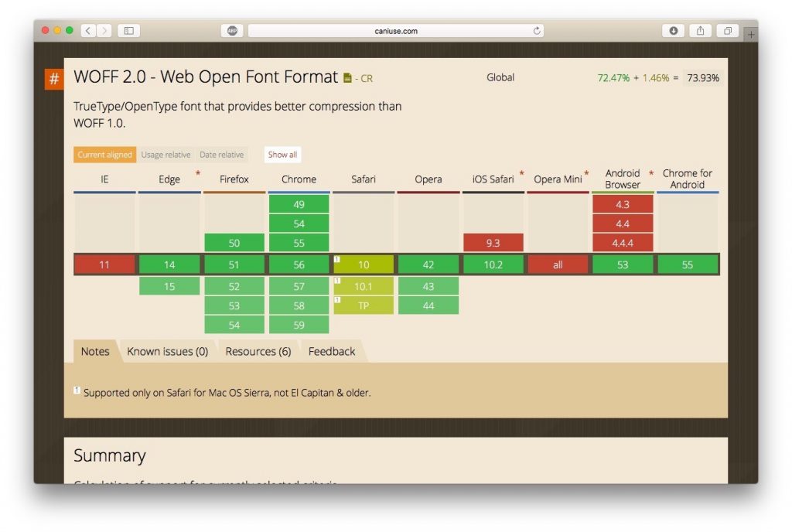Click the IE 11 cell

(x=104, y=264)
